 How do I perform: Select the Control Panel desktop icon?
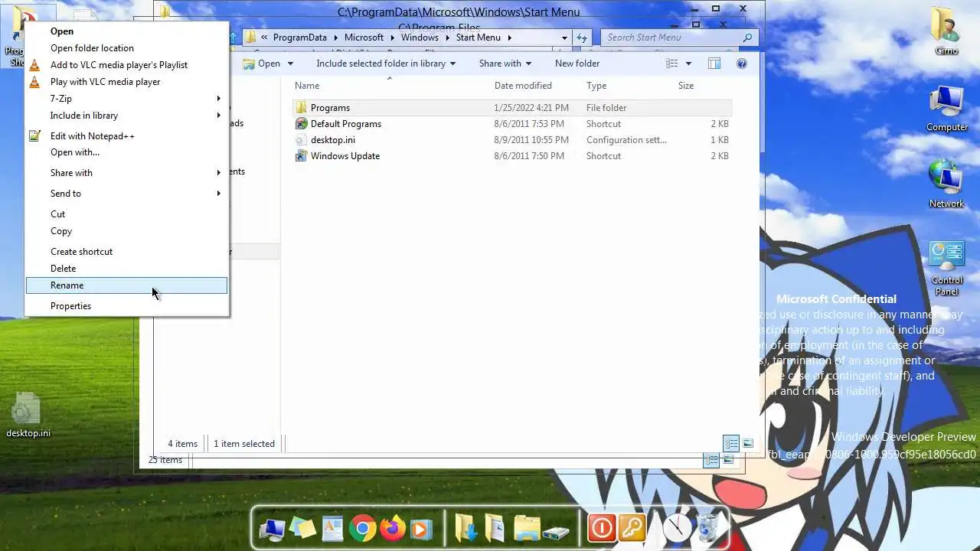947,268
